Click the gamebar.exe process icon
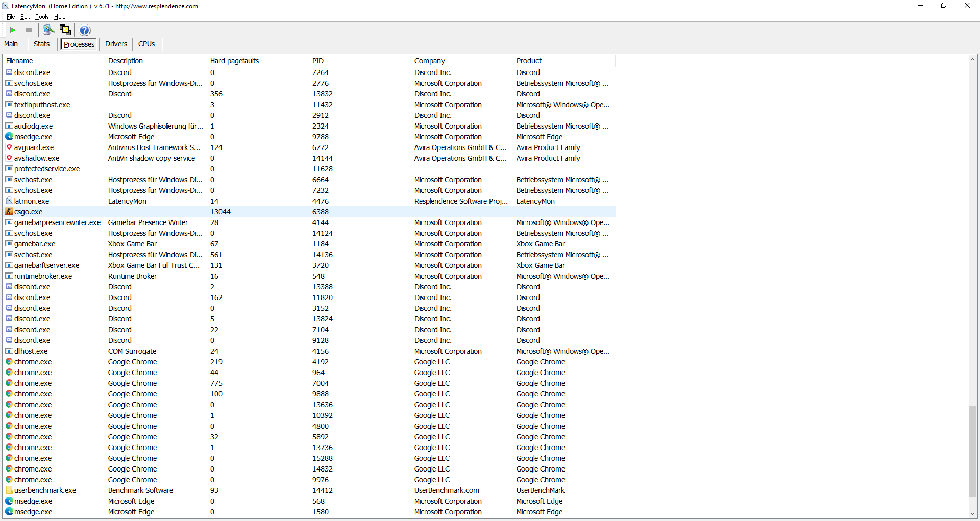This screenshot has width=980, height=521. 9,244
